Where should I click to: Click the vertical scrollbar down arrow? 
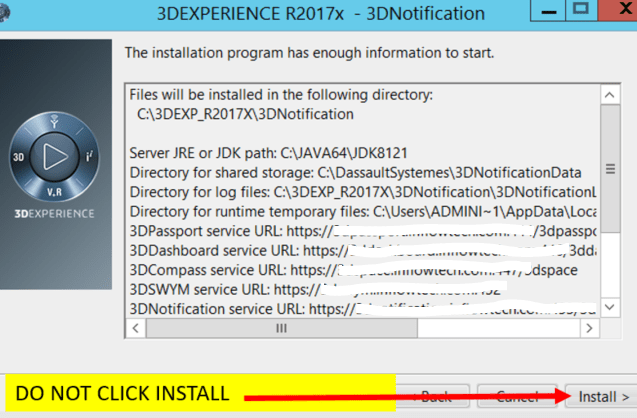tap(609, 307)
